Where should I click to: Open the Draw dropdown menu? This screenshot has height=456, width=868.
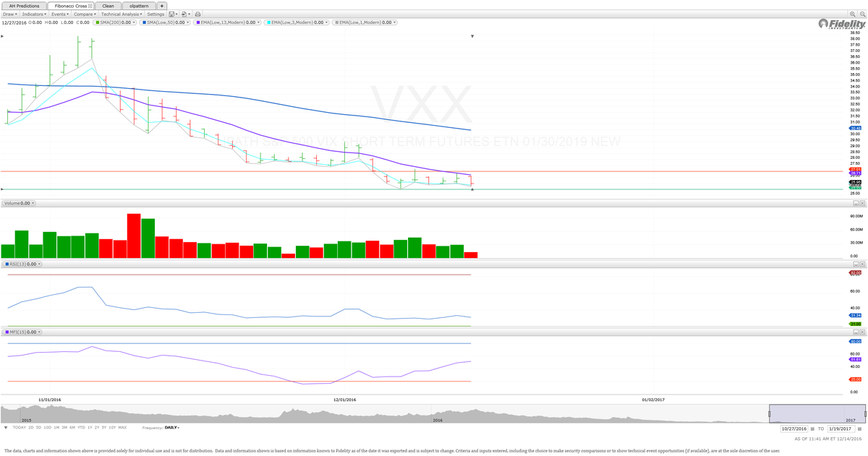pyautogui.click(x=9, y=14)
